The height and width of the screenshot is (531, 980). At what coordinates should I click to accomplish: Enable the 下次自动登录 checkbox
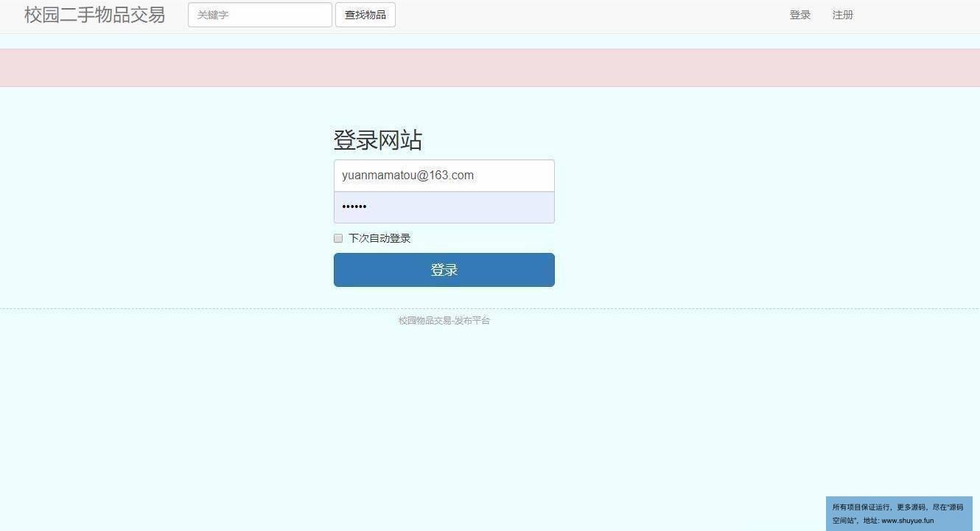tap(338, 238)
